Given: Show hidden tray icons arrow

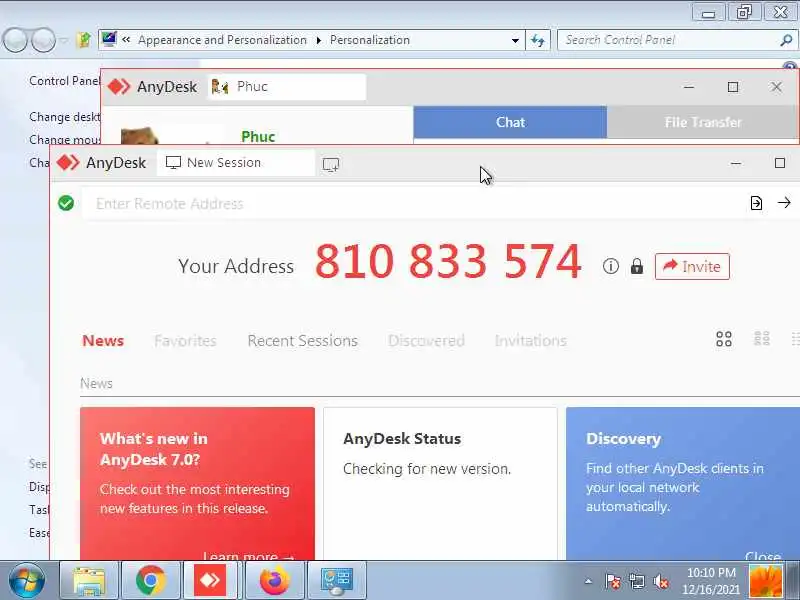Looking at the screenshot, I should tap(588, 581).
